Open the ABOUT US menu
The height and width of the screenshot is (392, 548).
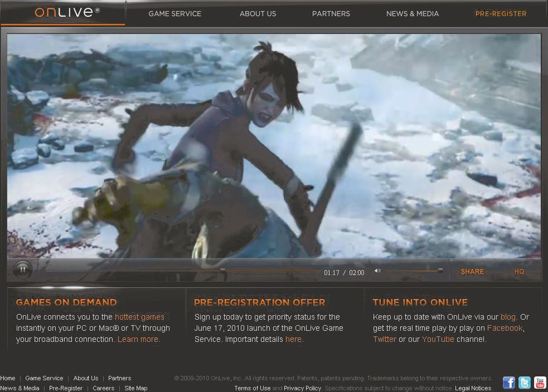coord(258,13)
